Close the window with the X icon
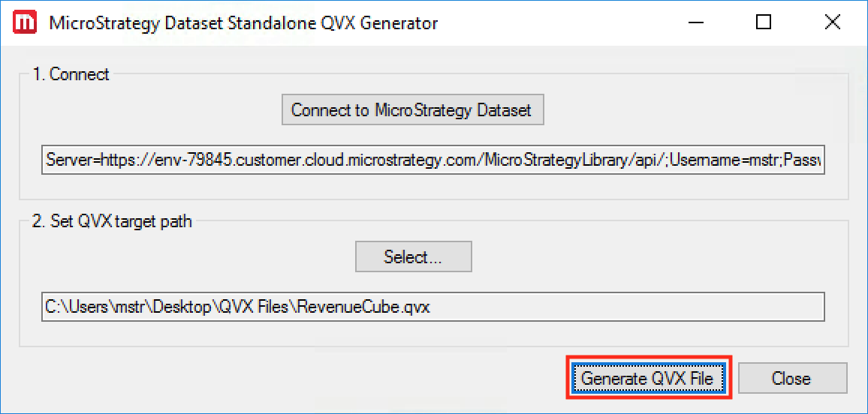This screenshot has height=414, width=868. [x=832, y=22]
